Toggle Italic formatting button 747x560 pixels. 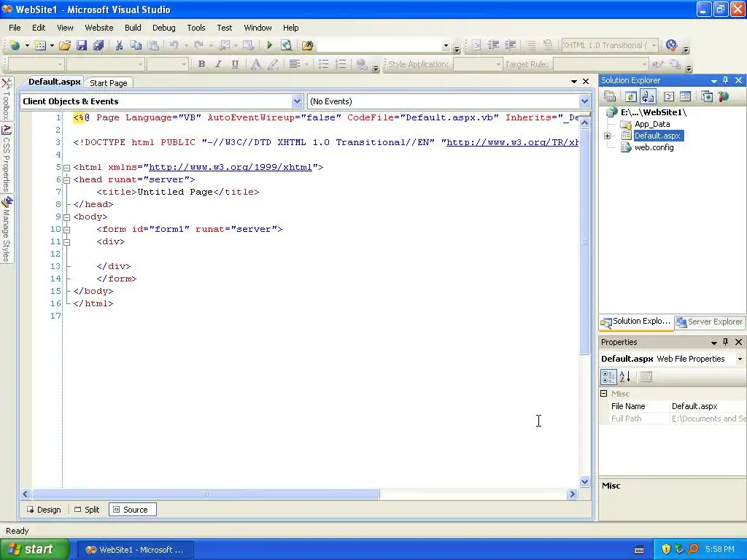218,64
